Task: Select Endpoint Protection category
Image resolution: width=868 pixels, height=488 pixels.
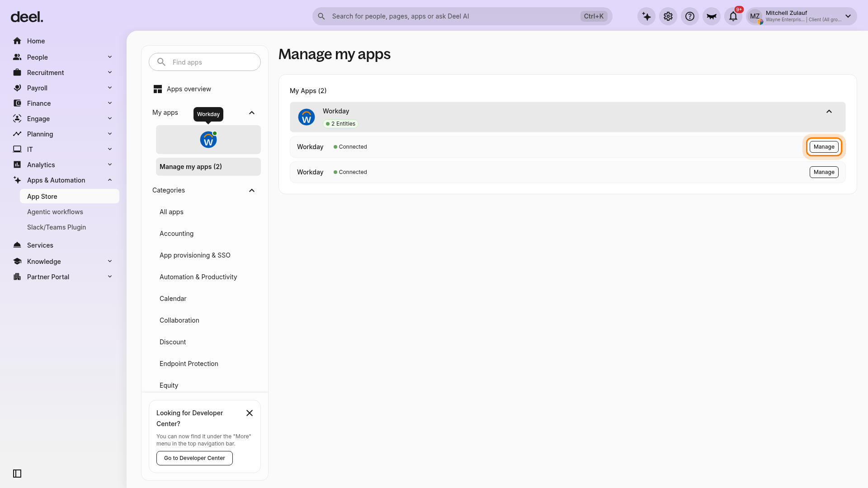Action: (x=189, y=364)
